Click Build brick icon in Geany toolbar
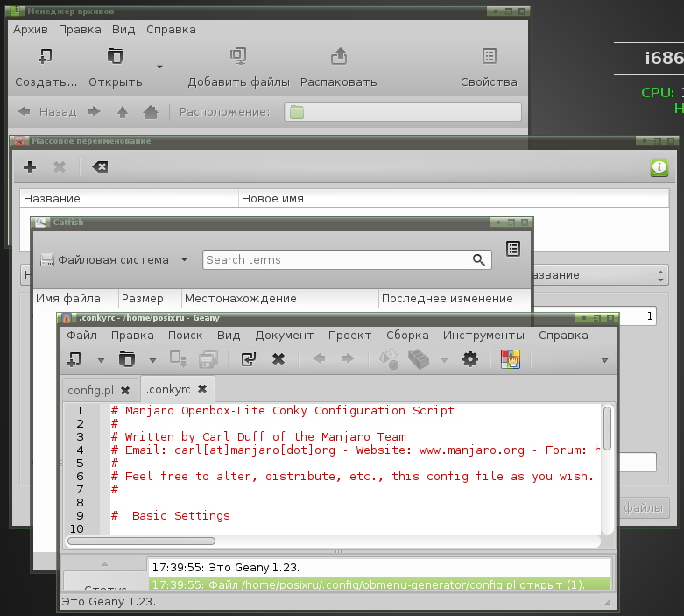This screenshot has height=616, width=684. [419, 359]
